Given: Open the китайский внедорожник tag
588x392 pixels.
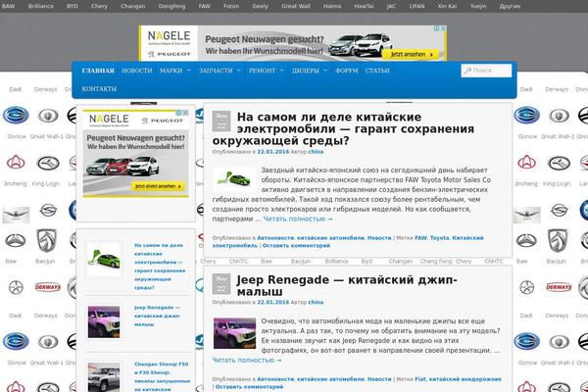Looking at the screenshot, I should pyautogui.click(x=465, y=379).
